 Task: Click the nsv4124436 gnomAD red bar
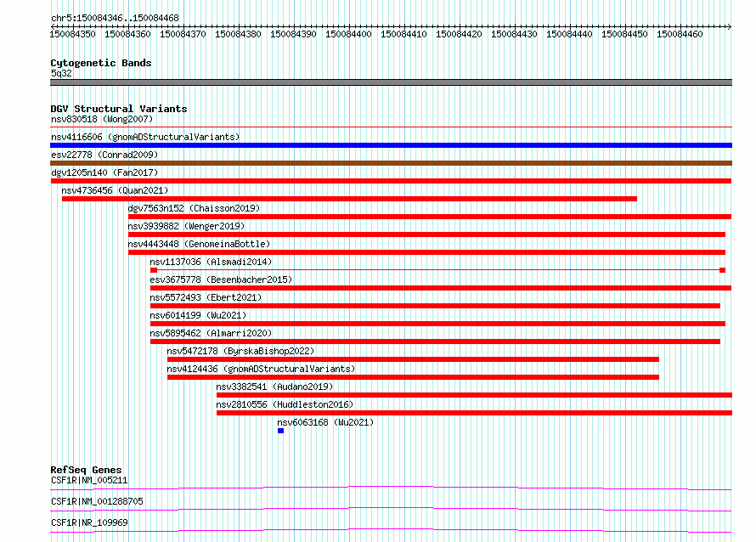[413, 377]
